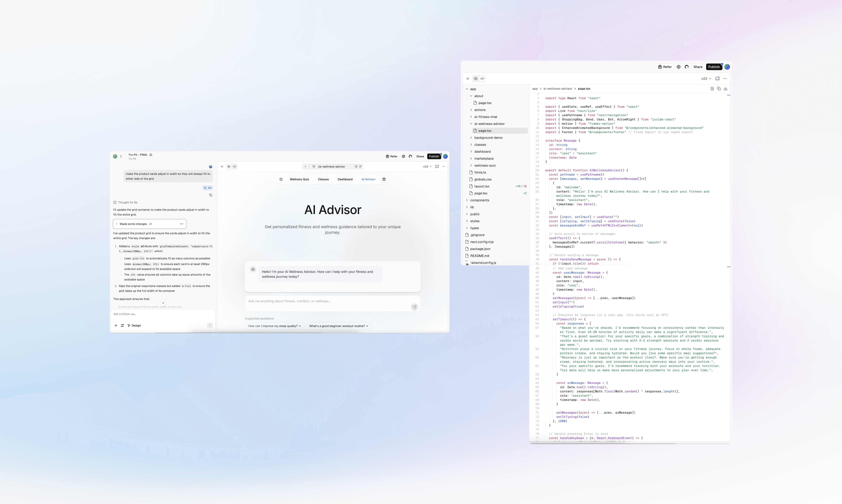Viewport: 842px width, 504px height.
Task: Copy page.tsx code with the copy icon
Action: (x=719, y=89)
